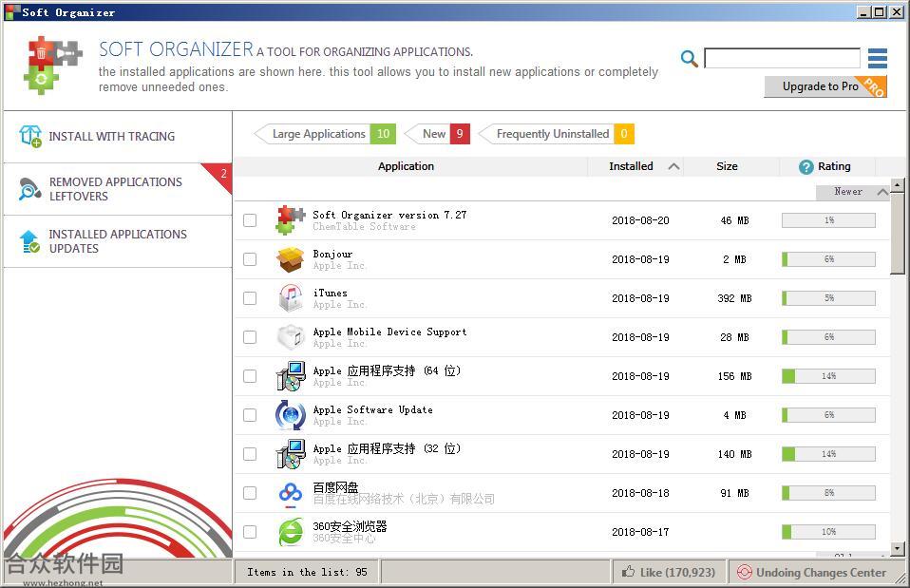Click the Soft Organizer row app icon
Image resolution: width=910 pixels, height=588 pixels.
coord(290,220)
